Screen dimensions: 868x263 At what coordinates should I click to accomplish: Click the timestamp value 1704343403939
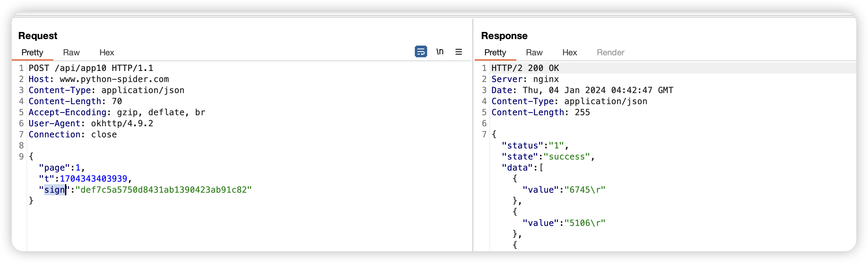point(93,179)
